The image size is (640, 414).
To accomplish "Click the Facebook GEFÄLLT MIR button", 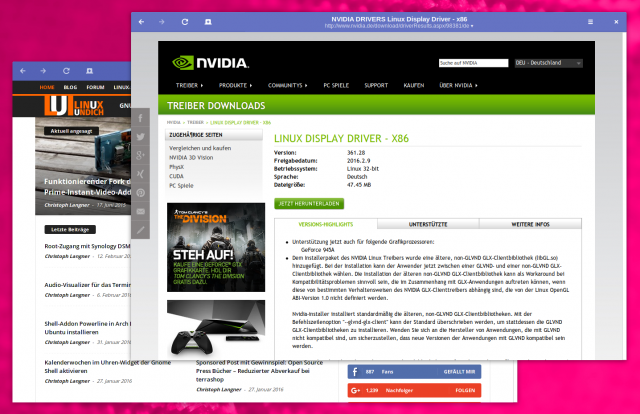I will pyautogui.click(x=459, y=372).
